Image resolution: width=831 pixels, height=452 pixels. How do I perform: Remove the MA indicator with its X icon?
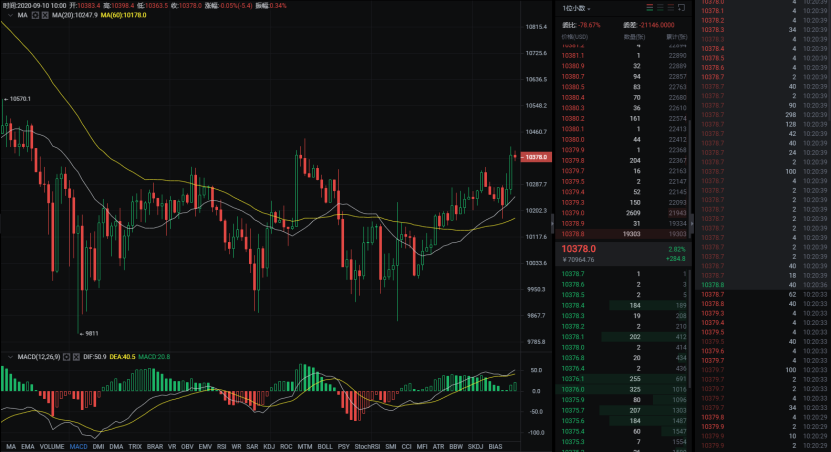pyautogui.click(x=45, y=15)
